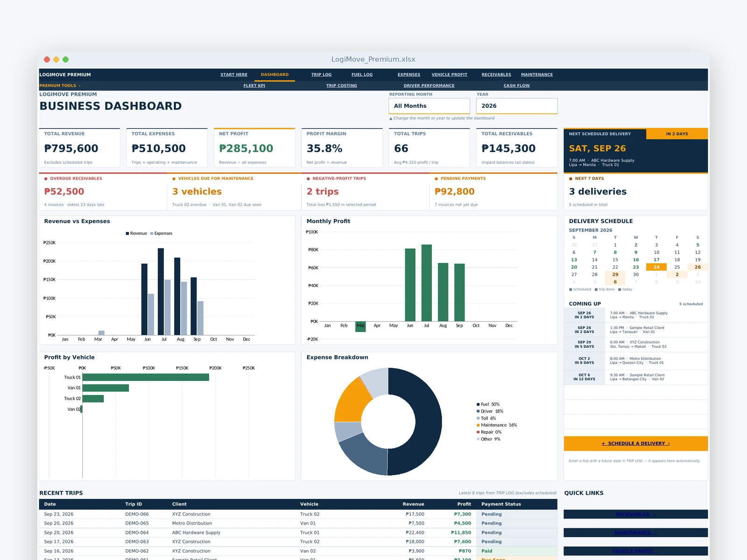Image resolution: width=747 pixels, height=560 pixels.
Task: Select September 29 in the delivery calendar
Action: 615,274
